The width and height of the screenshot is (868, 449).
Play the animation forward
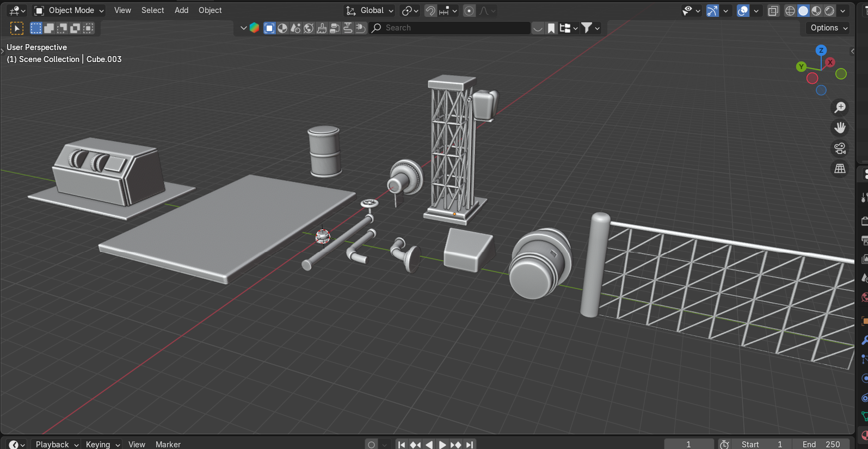[x=442, y=445]
